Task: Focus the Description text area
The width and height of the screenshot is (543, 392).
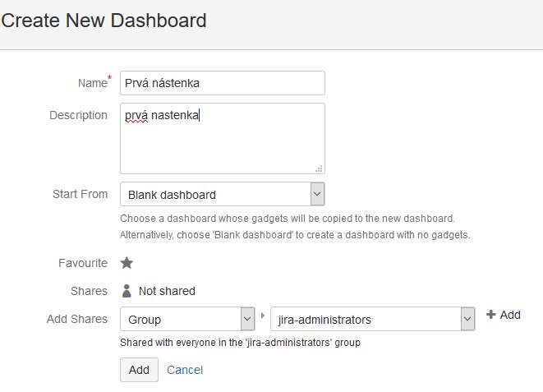Action: 223,139
